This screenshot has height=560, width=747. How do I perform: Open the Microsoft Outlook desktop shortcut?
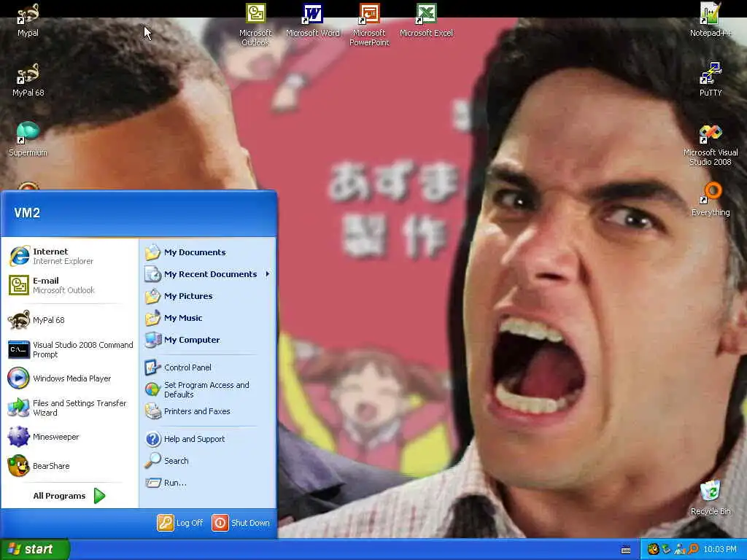[x=255, y=25]
